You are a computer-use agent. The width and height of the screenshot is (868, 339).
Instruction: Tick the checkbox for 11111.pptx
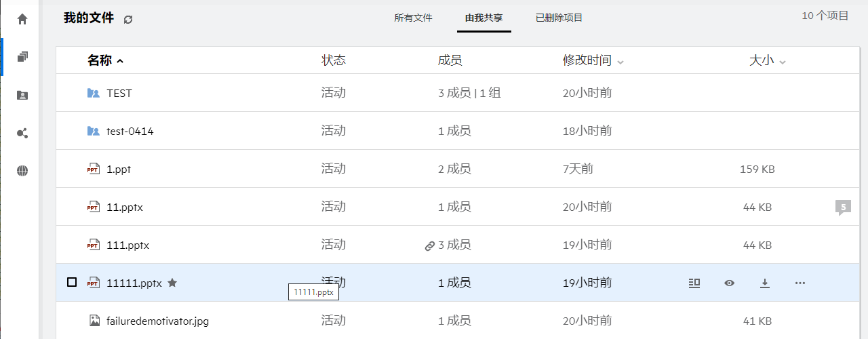[72, 282]
